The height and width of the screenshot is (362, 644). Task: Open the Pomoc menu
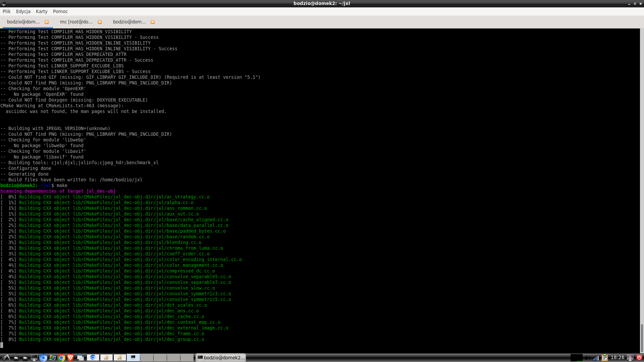click(60, 11)
